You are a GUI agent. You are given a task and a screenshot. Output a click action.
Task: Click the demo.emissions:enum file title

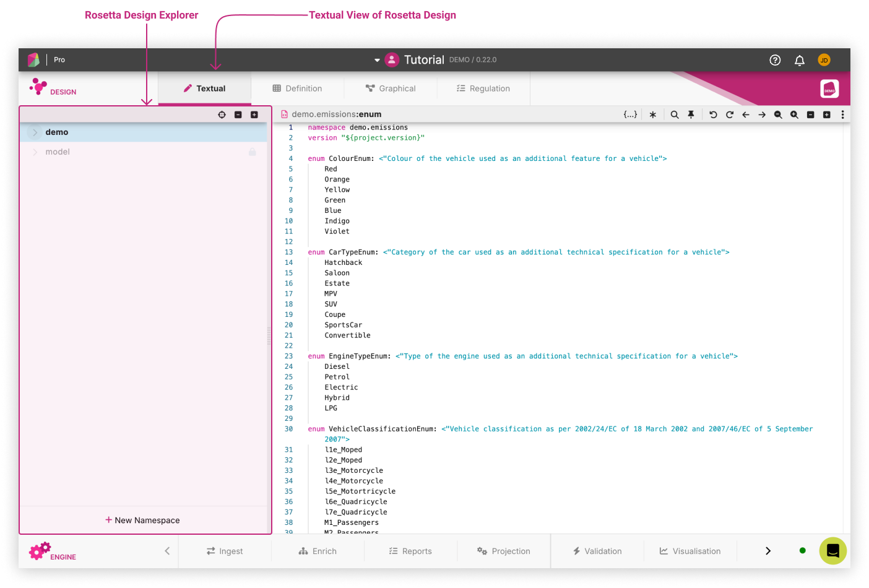click(336, 115)
